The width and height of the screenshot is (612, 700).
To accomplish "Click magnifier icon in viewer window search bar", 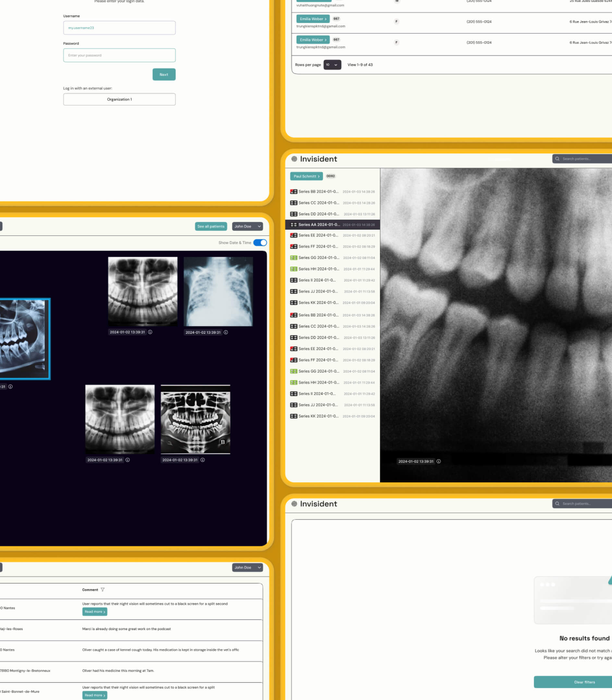I will tap(557, 159).
